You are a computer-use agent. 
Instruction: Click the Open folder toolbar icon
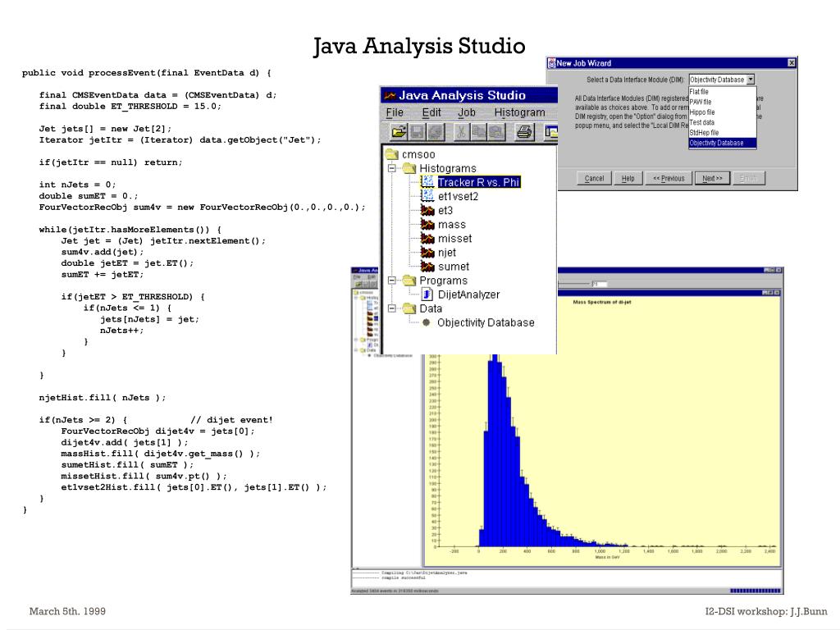click(x=399, y=131)
